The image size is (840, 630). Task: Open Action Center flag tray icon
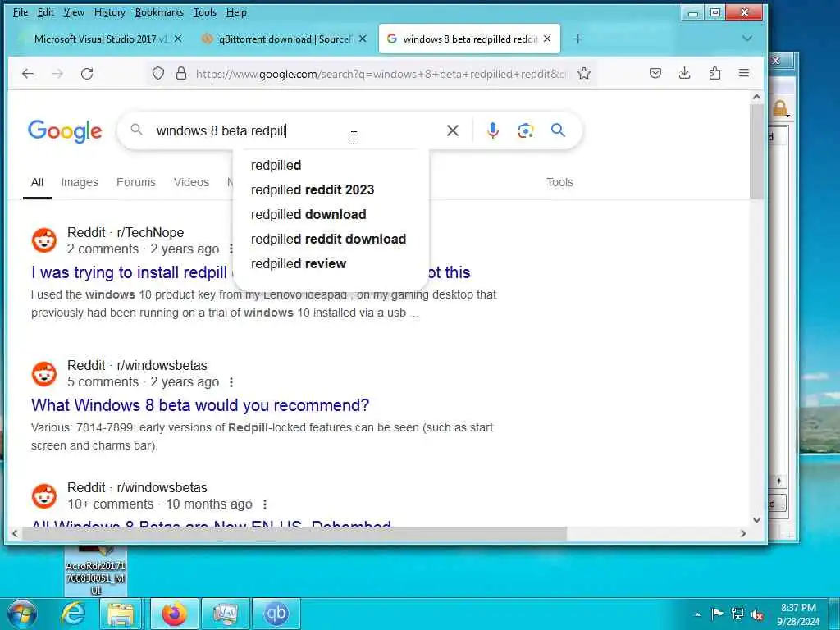coord(717,614)
